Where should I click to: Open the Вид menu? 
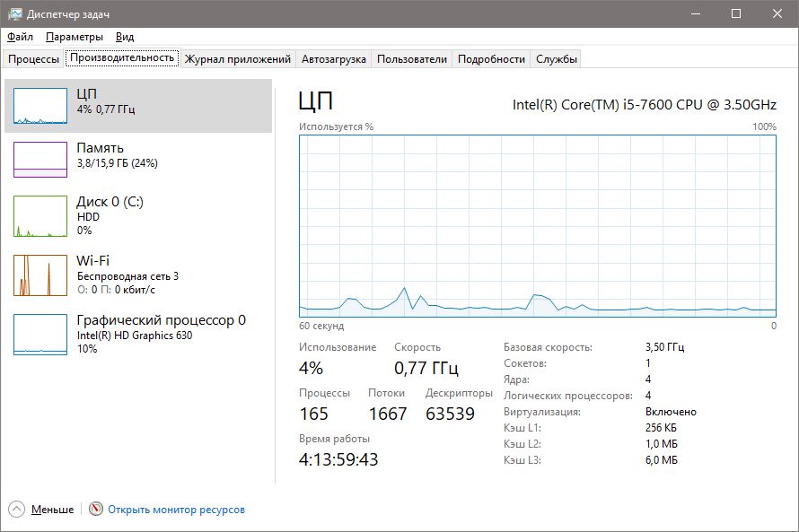(x=125, y=37)
